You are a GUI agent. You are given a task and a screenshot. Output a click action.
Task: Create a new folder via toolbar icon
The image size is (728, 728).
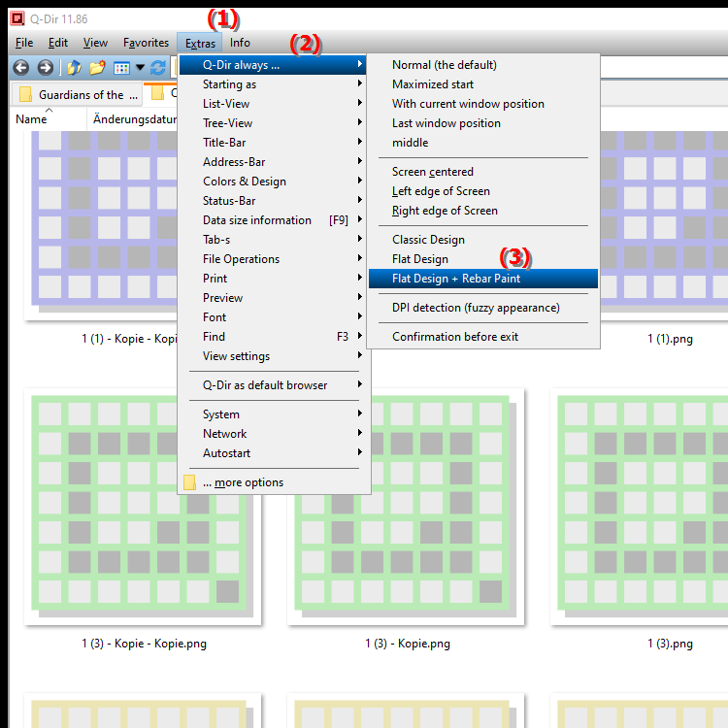tap(97, 68)
